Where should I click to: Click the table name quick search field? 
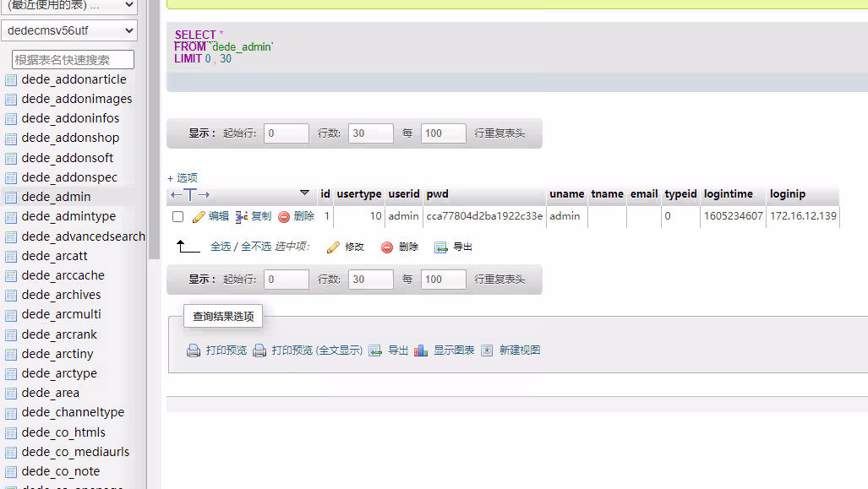[x=73, y=60]
